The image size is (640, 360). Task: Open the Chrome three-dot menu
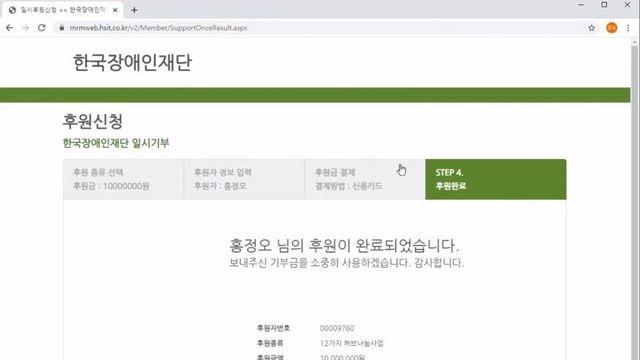(628, 28)
